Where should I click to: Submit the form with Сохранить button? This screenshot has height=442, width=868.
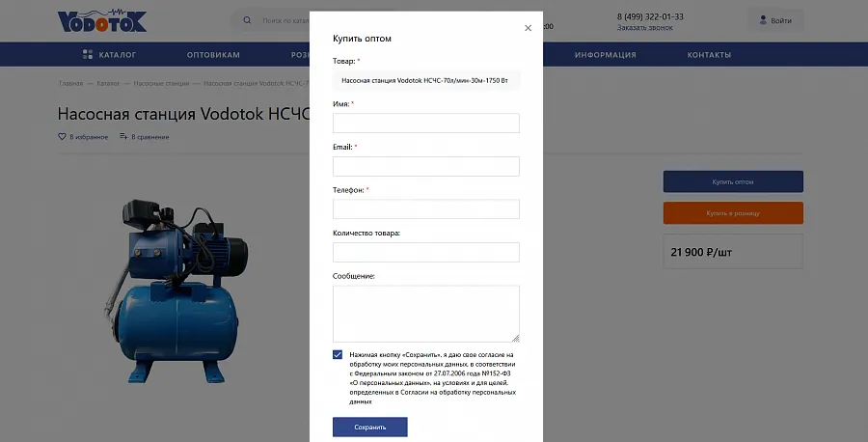pyautogui.click(x=369, y=428)
